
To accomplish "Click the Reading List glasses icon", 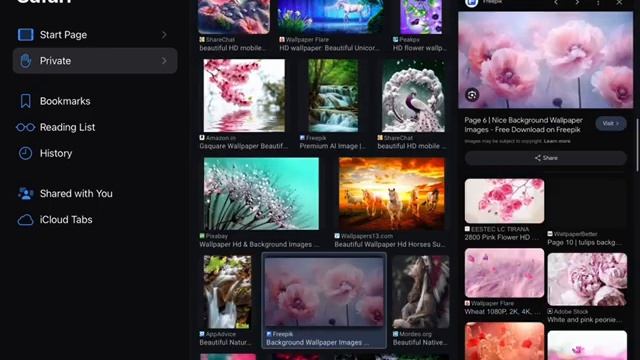I will (x=25, y=127).
